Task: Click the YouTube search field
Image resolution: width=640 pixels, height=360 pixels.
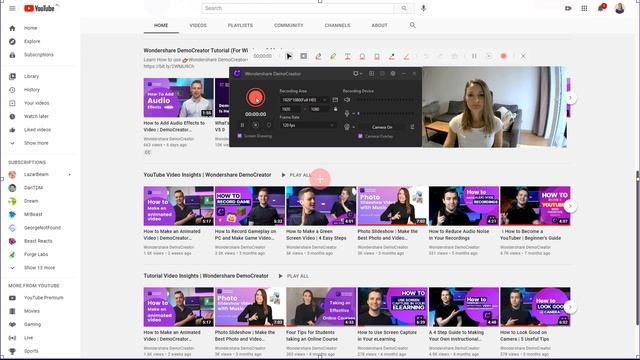Action: [x=298, y=8]
